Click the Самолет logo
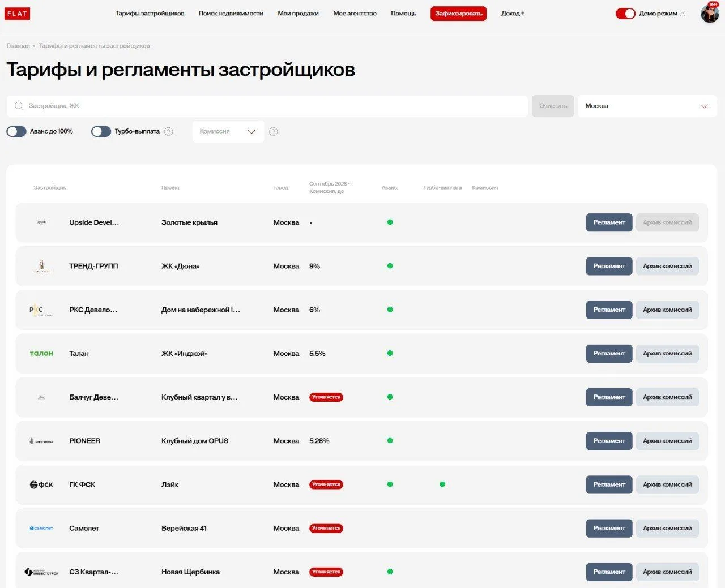The width and height of the screenshot is (725, 588). (x=41, y=528)
